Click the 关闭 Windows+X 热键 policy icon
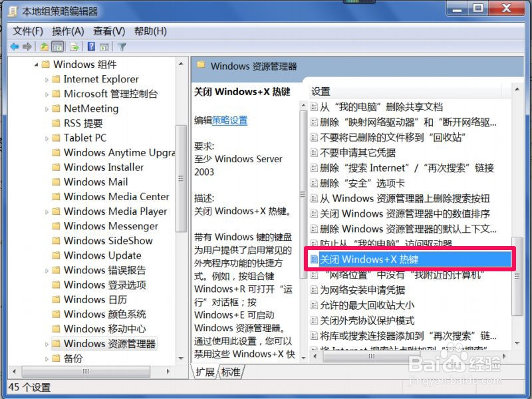The height and width of the screenshot is (399, 532). point(314,259)
